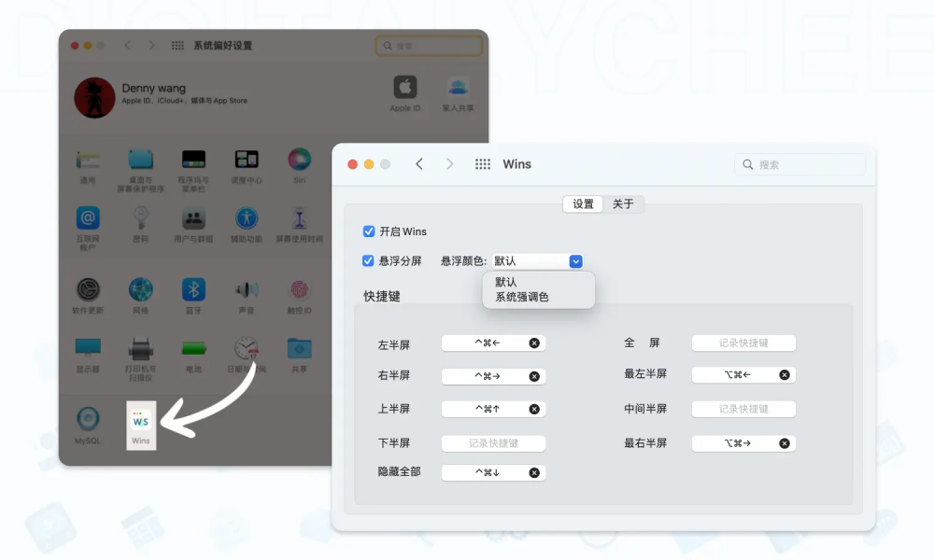Screen dimensions: 934x560
Task: Click the search field in Wins window
Action: pyautogui.click(x=800, y=164)
